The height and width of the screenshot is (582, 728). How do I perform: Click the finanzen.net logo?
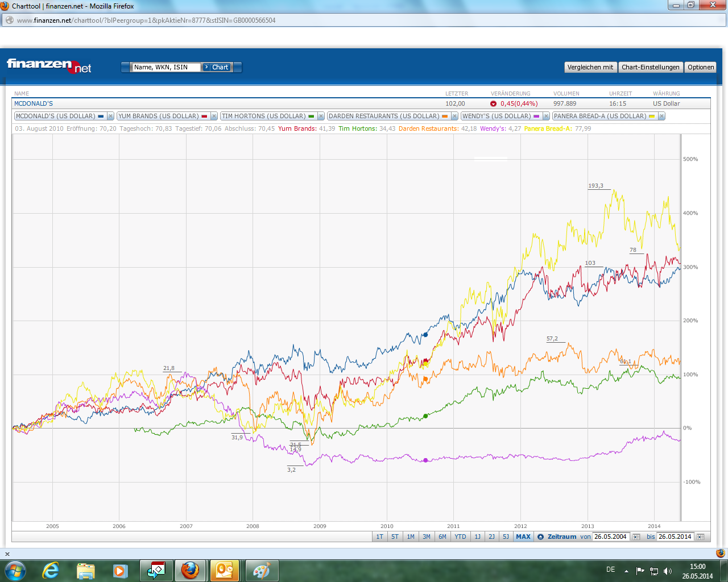[49, 66]
